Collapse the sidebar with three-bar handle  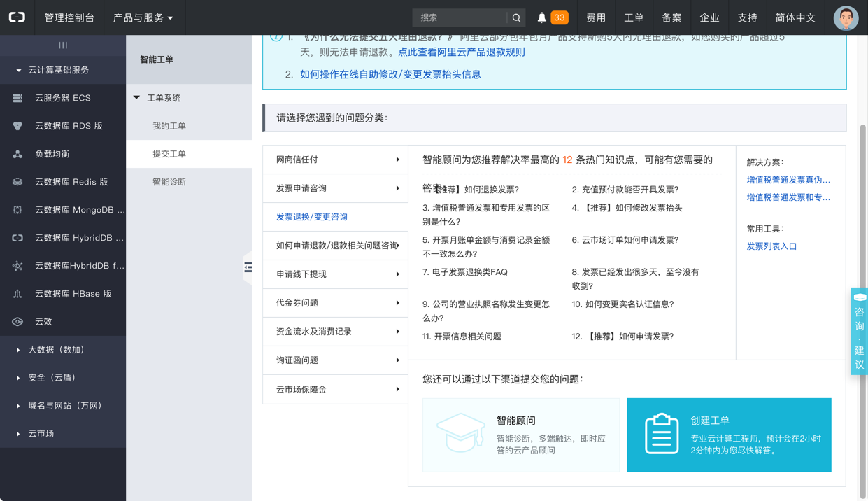click(63, 45)
